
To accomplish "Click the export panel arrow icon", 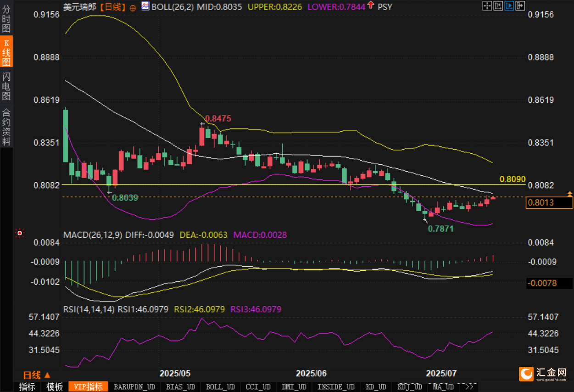I will 519,6.
